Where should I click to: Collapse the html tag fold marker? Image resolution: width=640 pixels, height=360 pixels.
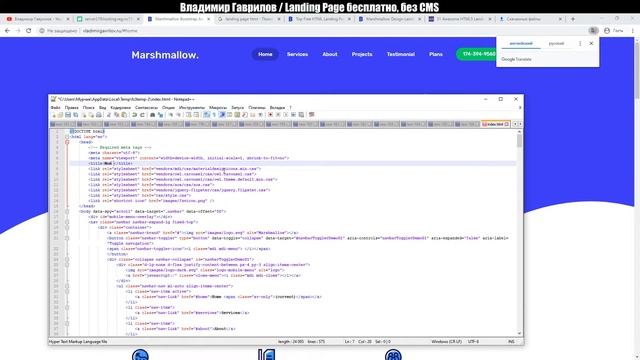click(x=67, y=137)
